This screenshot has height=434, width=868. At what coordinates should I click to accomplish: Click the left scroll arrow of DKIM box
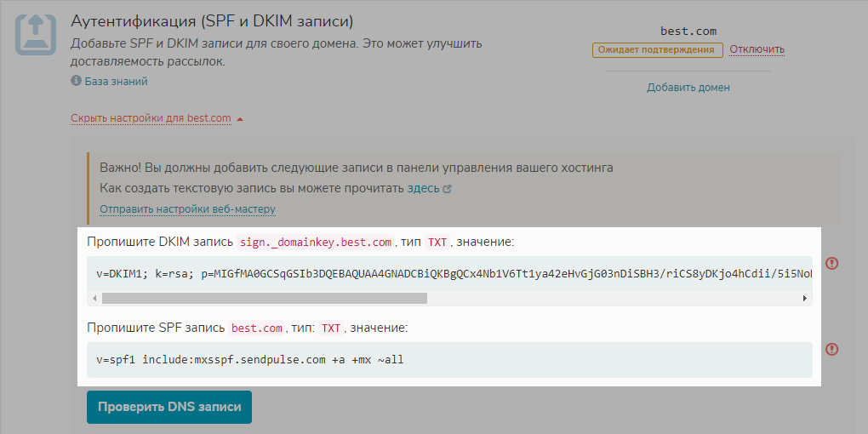[94, 299]
